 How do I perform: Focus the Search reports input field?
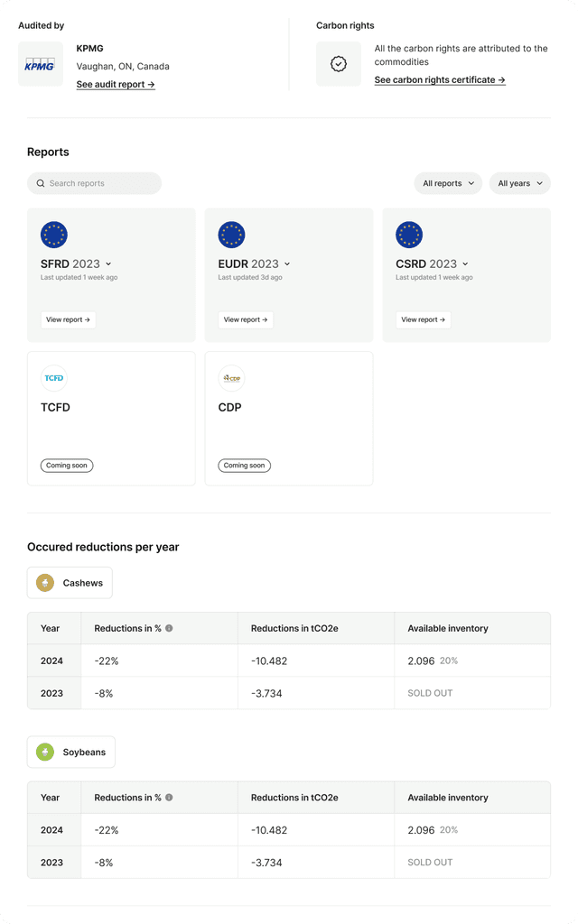94,183
